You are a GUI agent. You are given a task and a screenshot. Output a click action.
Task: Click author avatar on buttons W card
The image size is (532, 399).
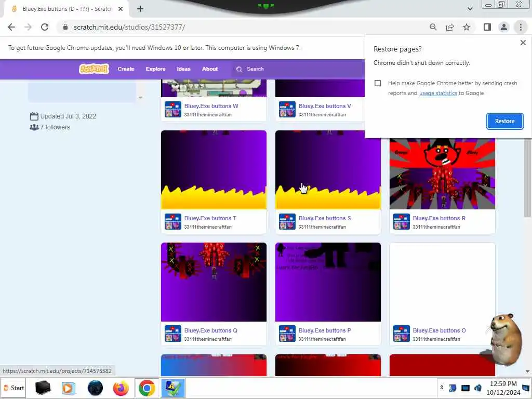[x=173, y=109]
